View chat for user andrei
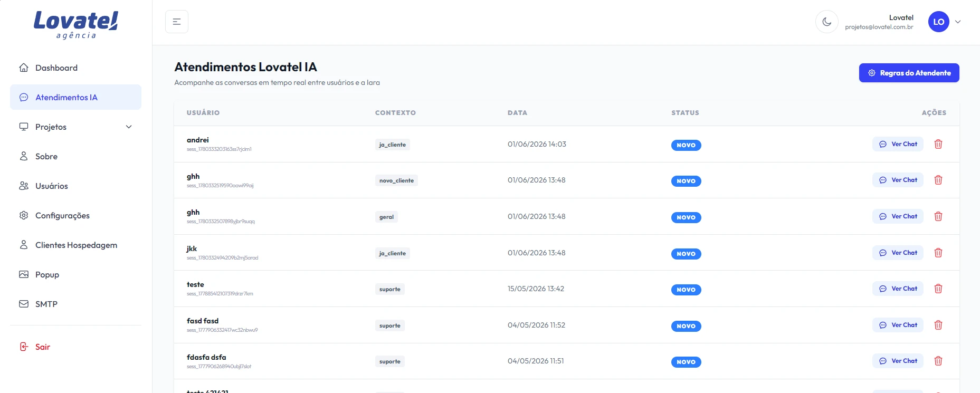The width and height of the screenshot is (980, 393). 898,144
